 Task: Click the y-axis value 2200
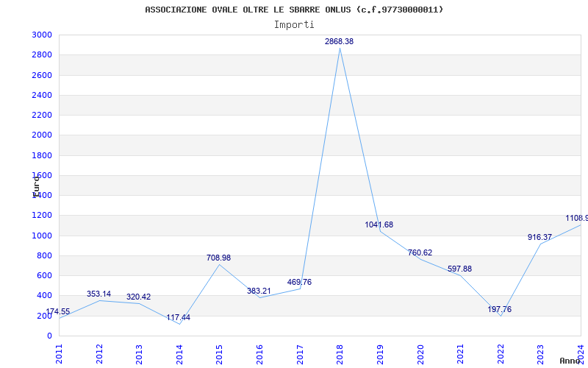(42, 115)
